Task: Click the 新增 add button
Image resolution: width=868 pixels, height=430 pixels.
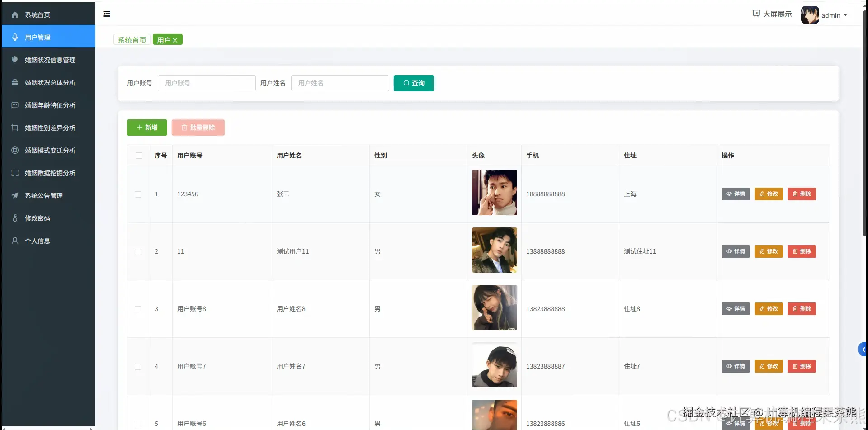Action: (x=147, y=128)
